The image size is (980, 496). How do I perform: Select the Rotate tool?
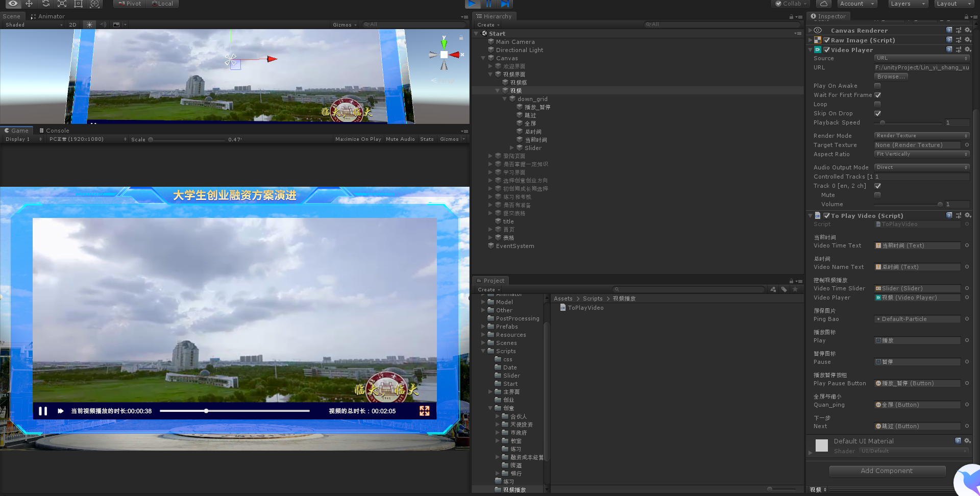point(45,4)
